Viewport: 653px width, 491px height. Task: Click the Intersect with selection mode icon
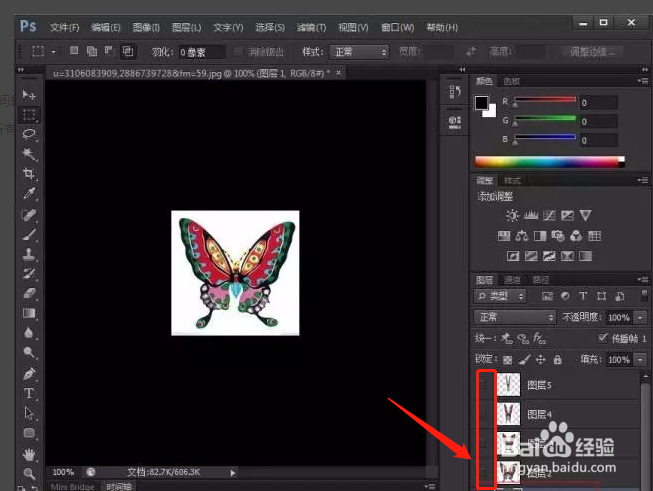pos(128,51)
